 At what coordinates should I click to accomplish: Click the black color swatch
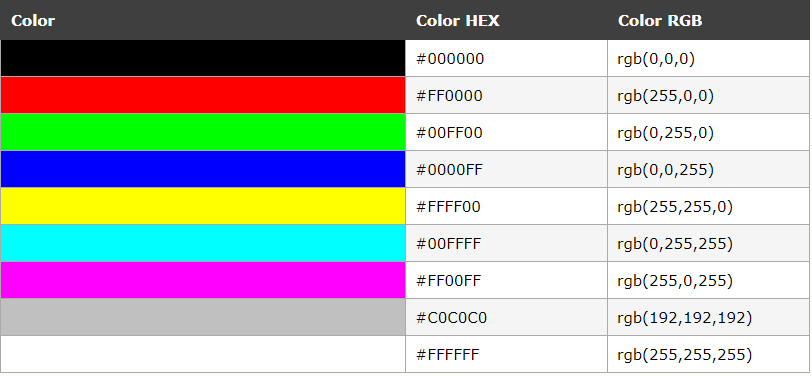203,58
